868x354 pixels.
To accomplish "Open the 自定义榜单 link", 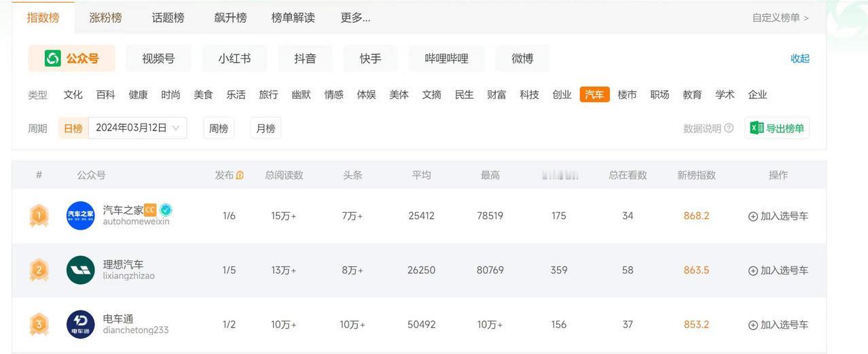I will (x=780, y=18).
